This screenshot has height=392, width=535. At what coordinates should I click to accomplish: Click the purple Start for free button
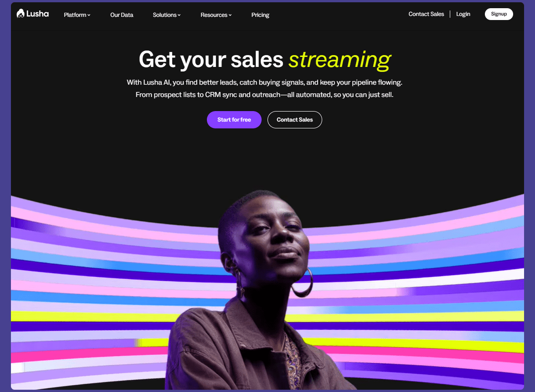coord(234,120)
